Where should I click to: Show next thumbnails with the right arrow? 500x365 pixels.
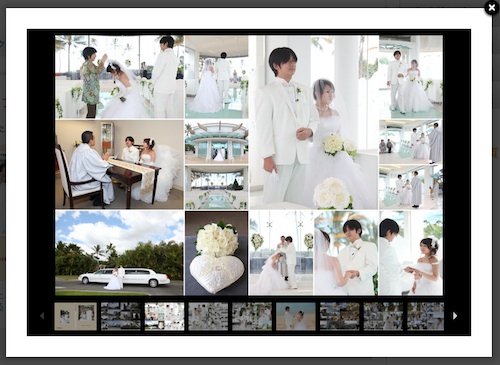pos(455,316)
